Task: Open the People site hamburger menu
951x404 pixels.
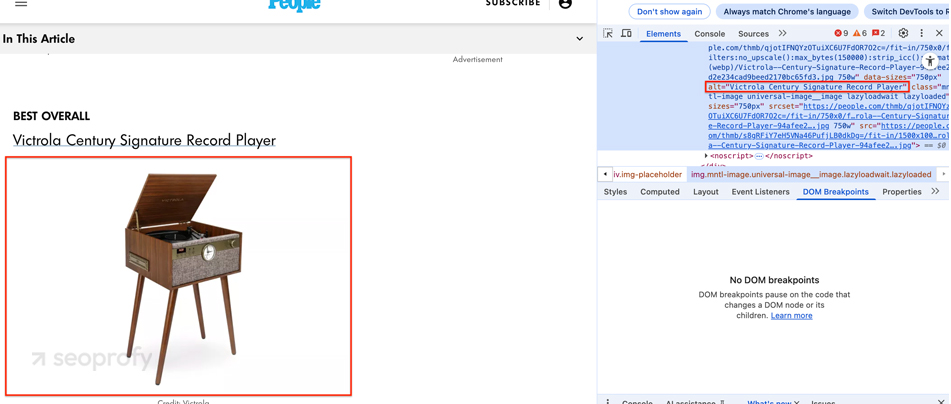Action: [x=21, y=3]
